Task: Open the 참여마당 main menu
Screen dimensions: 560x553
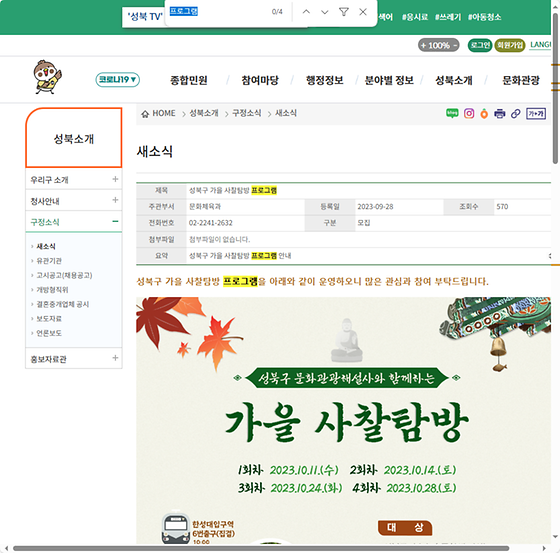Action: (260, 80)
